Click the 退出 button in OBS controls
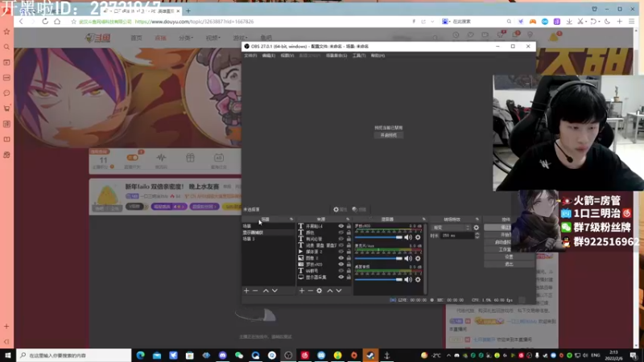Screen dimensions: 644x362 510,264
